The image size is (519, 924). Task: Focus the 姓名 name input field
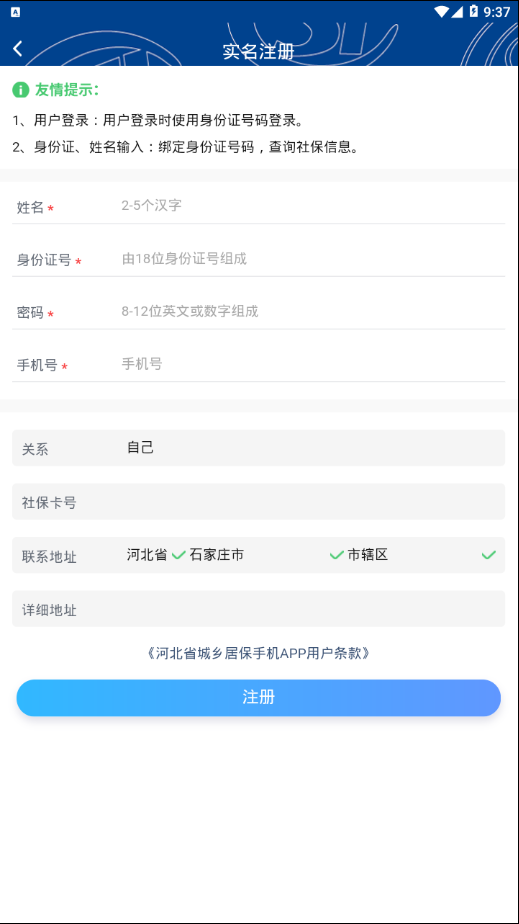(x=313, y=206)
